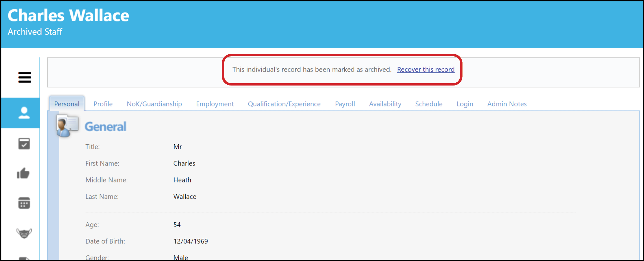Switch to the Profile tab
This screenshot has width=644, height=261.
pos(103,104)
